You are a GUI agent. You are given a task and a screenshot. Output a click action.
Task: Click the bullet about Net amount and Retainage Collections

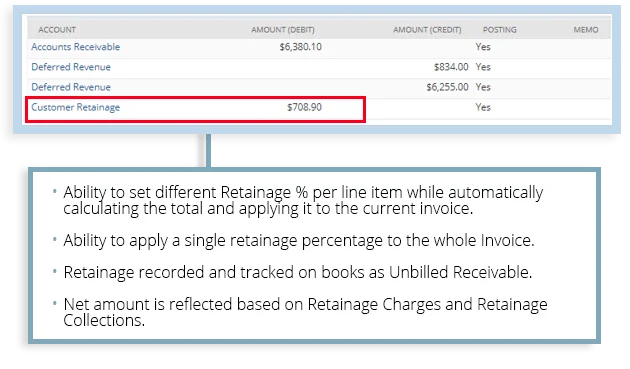click(305, 312)
